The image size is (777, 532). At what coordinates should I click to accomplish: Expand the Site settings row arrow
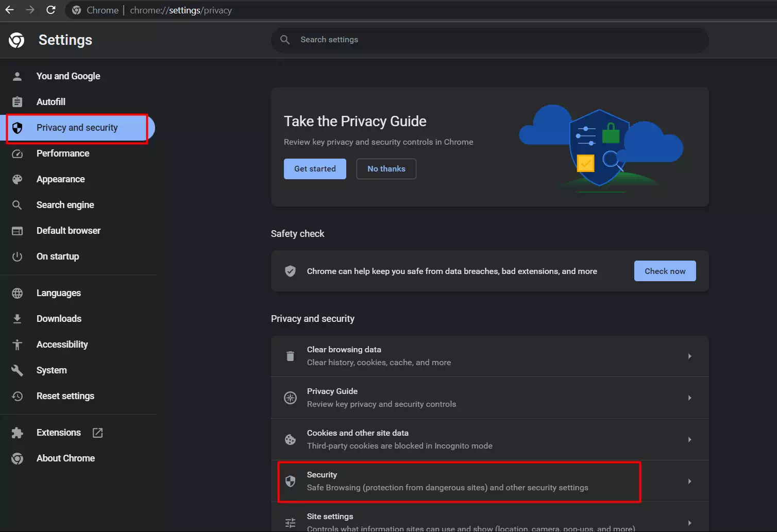point(689,523)
